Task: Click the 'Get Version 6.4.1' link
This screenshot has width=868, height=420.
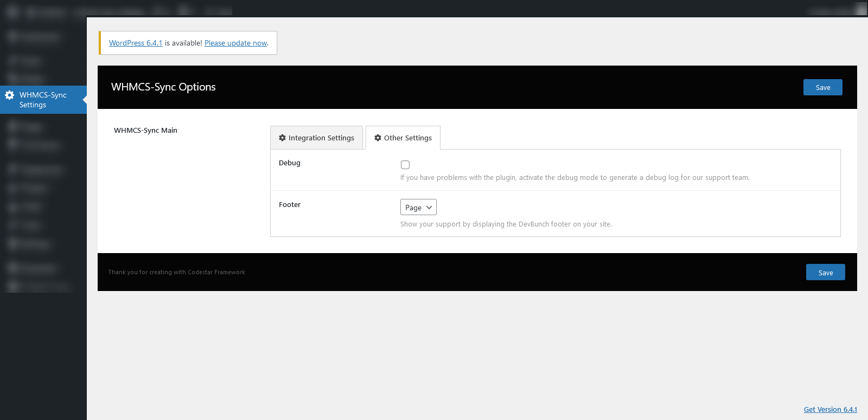Action: click(830, 410)
